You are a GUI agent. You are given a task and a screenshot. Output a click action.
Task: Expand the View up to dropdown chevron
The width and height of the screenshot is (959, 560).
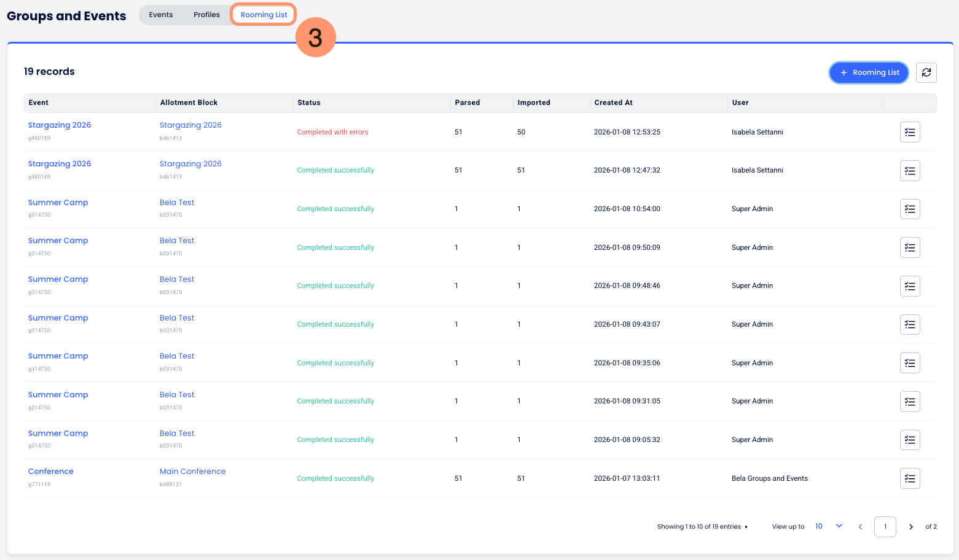839,526
